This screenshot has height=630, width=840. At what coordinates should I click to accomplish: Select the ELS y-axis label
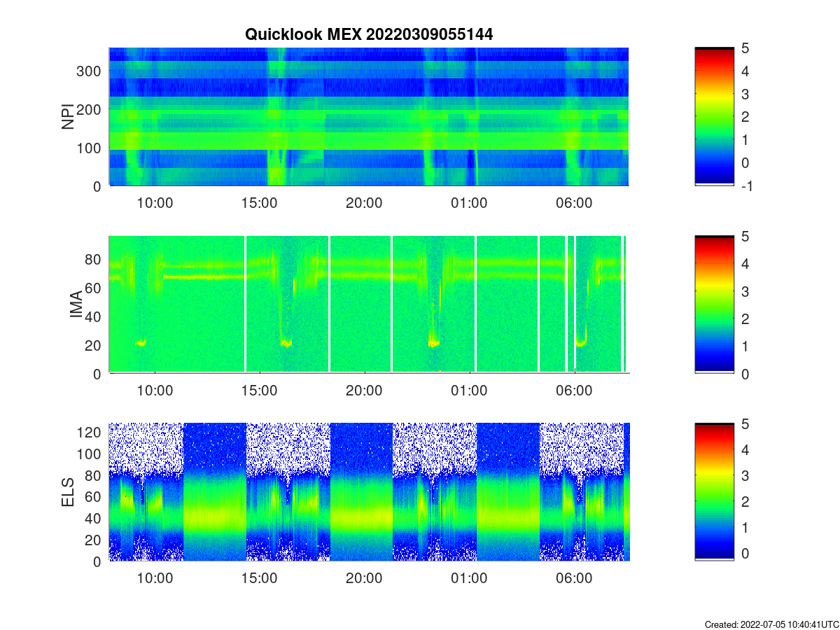click(x=69, y=492)
